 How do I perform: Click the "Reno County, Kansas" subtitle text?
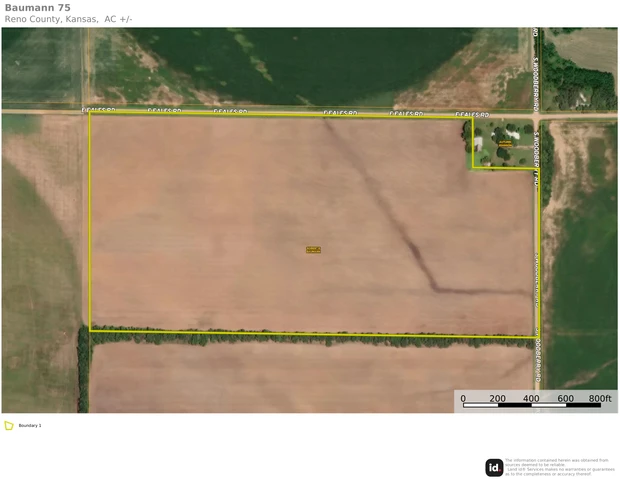pos(50,19)
